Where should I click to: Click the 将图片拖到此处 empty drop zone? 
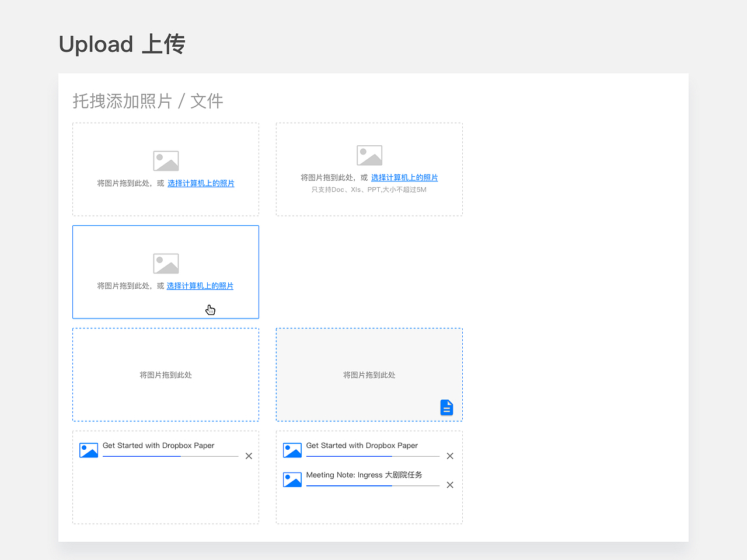[165, 374]
